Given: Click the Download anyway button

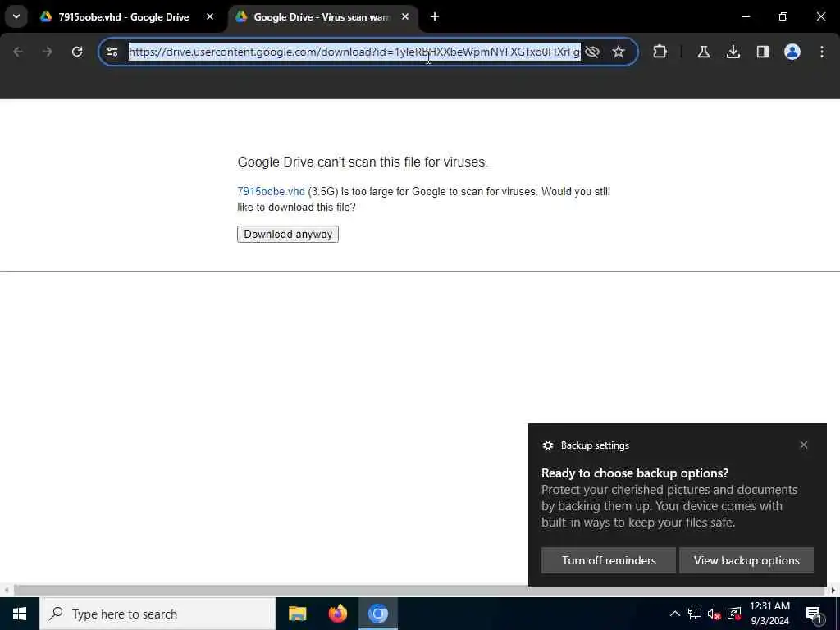Looking at the screenshot, I should tap(288, 234).
